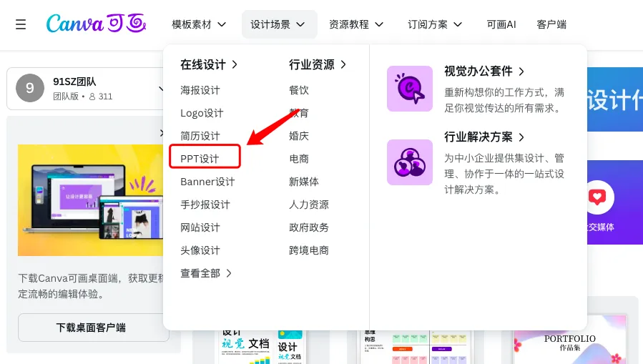Image resolution: width=643 pixels, height=364 pixels.
Task: Expand the 资源教程 dropdown
Action: tap(356, 24)
